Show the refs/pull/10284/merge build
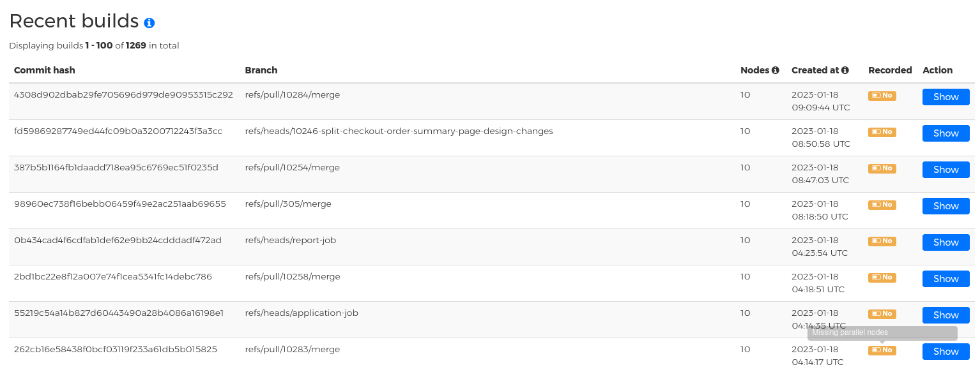Viewport: 980px width, 372px height. [x=946, y=97]
